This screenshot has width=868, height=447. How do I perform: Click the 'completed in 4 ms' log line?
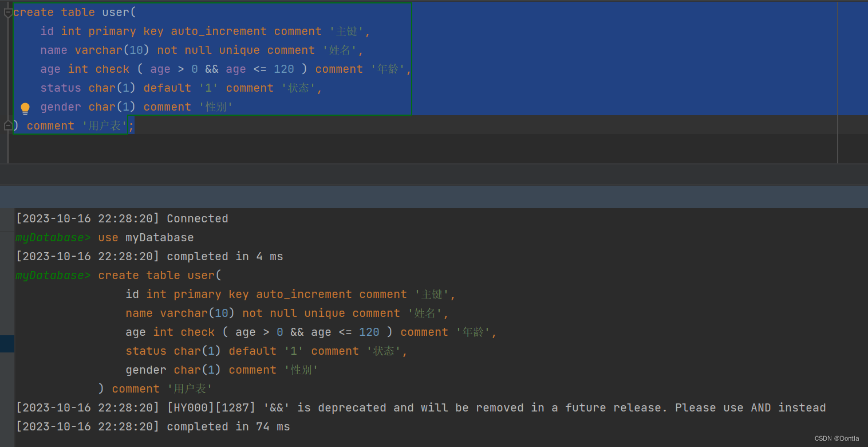(x=149, y=256)
